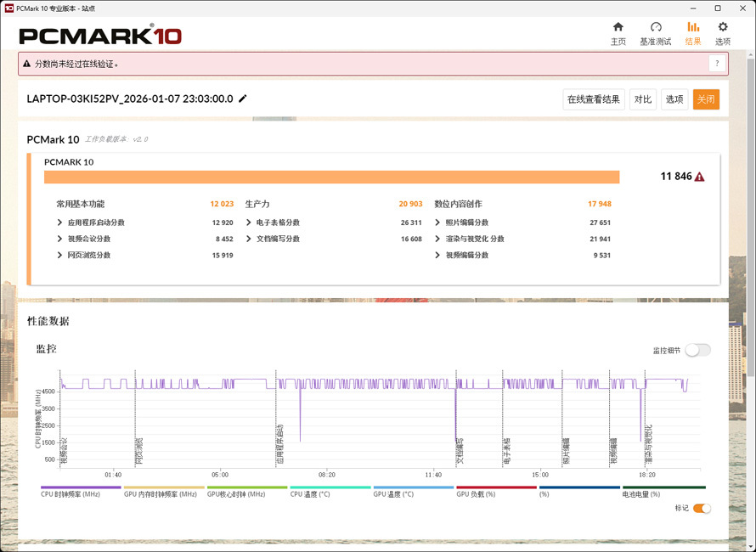Click the 视频会议 timeline marker
The height and width of the screenshot is (552, 756).
pos(64,451)
